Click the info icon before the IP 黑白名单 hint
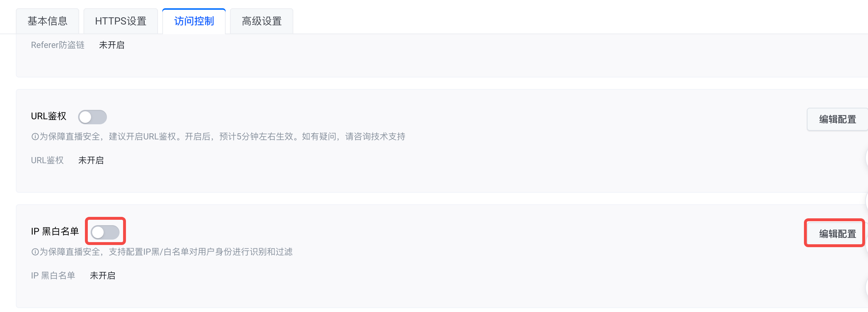The width and height of the screenshot is (868, 312). tap(35, 252)
